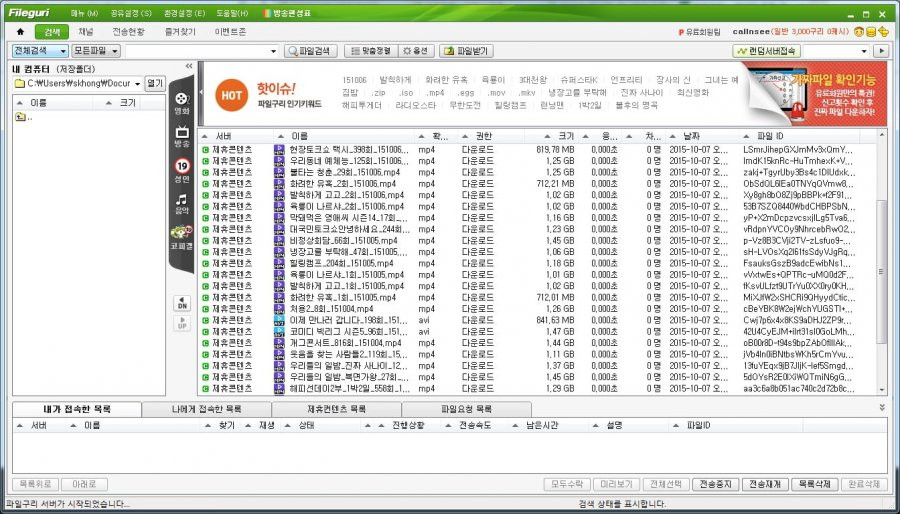Expand the 모든파일 file type dropdown
The width and height of the screenshot is (900, 514).
click(x=96, y=50)
